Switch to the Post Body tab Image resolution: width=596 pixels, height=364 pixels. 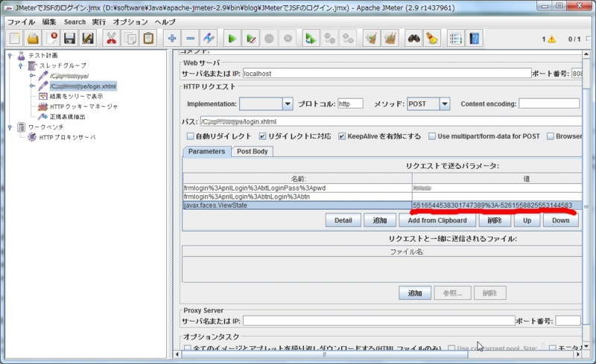[253, 151]
